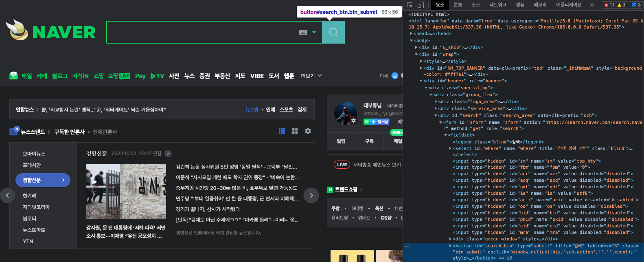Open 쇼핑LIVE link

[119, 76]
